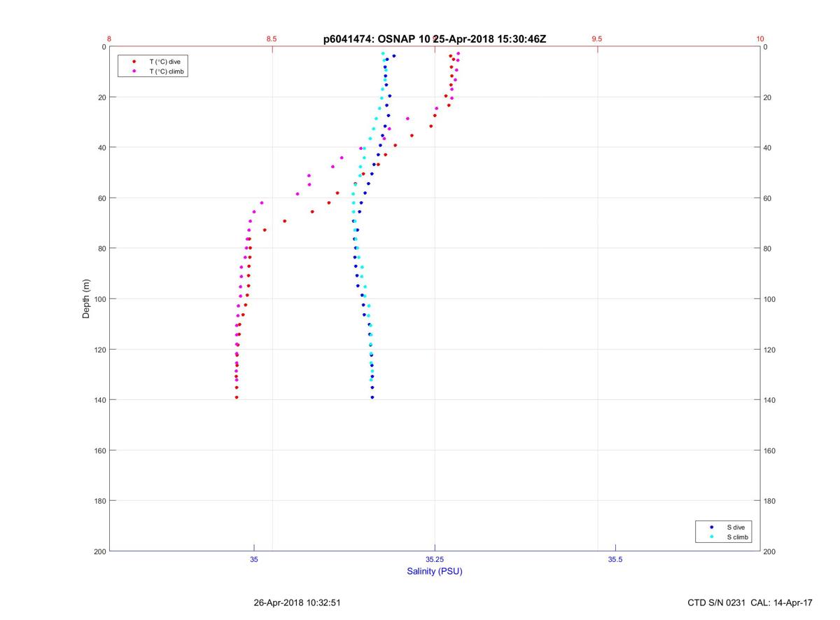Screen dimensions: 840x620
Task: Click the 'Salinity (PSU)' axis label
Action: coord(435,572)
